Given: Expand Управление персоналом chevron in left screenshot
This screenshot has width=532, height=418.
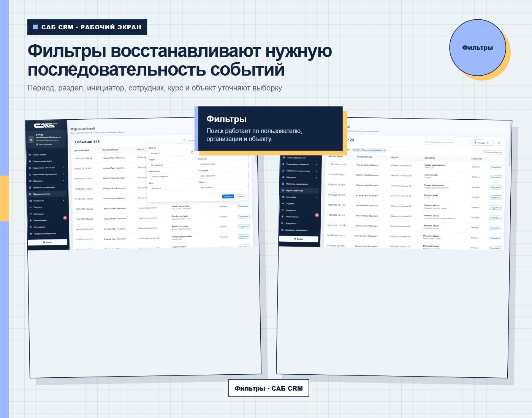Looking at the screenshot, I should (x=63, y=174).
